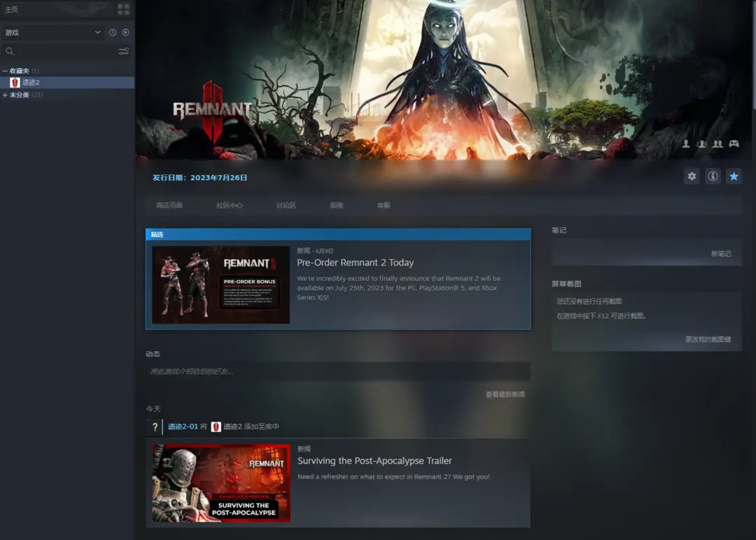Viewport: 756px width, 540px height.
Task: Open advanced filter sliders icon
Action: (x=123, y=51)
